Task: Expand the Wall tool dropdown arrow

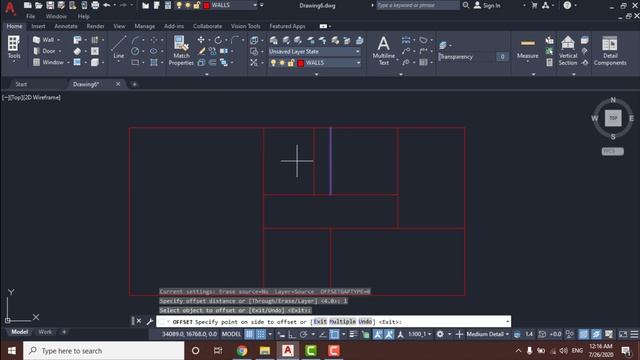Action: coord(58,40)
